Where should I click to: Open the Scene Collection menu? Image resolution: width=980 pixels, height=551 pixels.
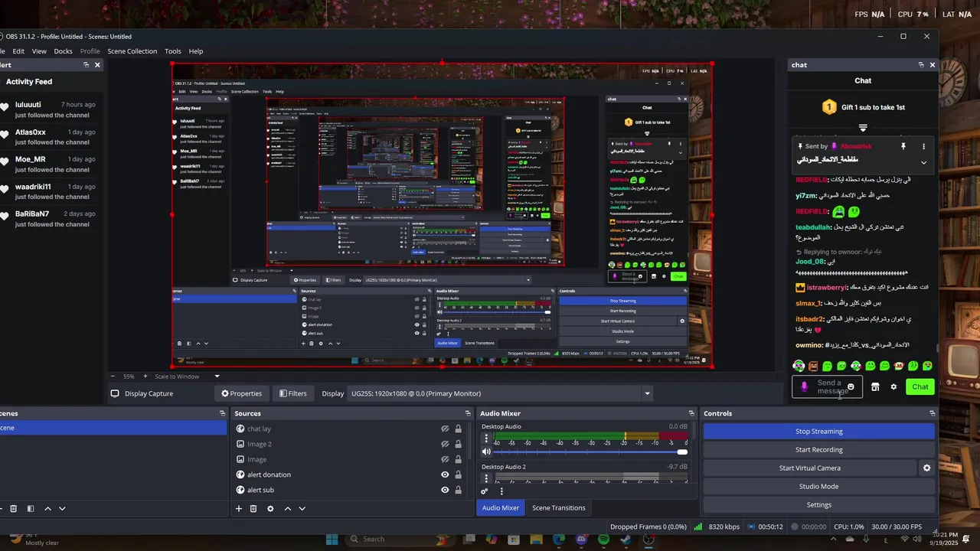(132, 51)
